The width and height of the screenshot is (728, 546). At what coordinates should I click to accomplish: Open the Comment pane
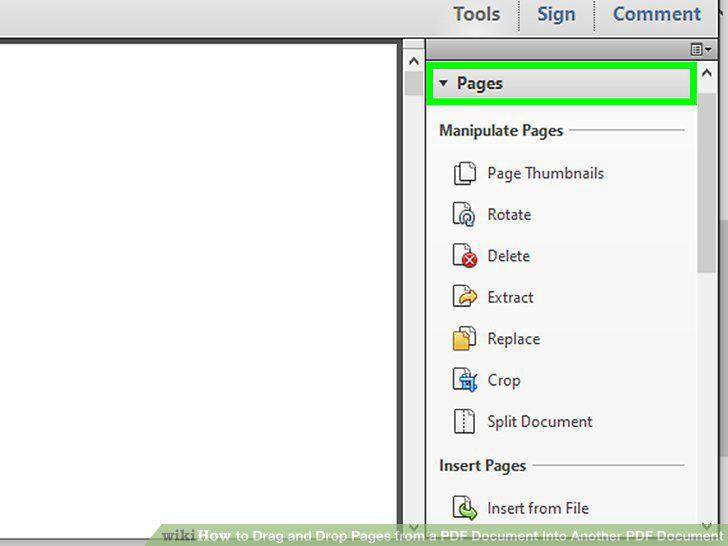656,14
